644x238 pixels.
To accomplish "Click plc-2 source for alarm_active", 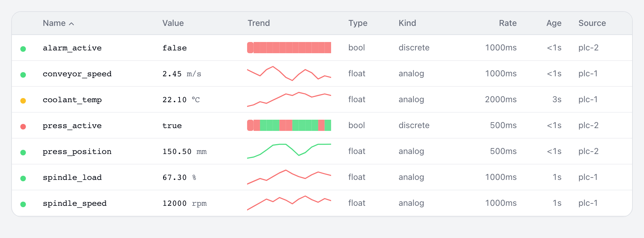I will click(x=588, y=48).
